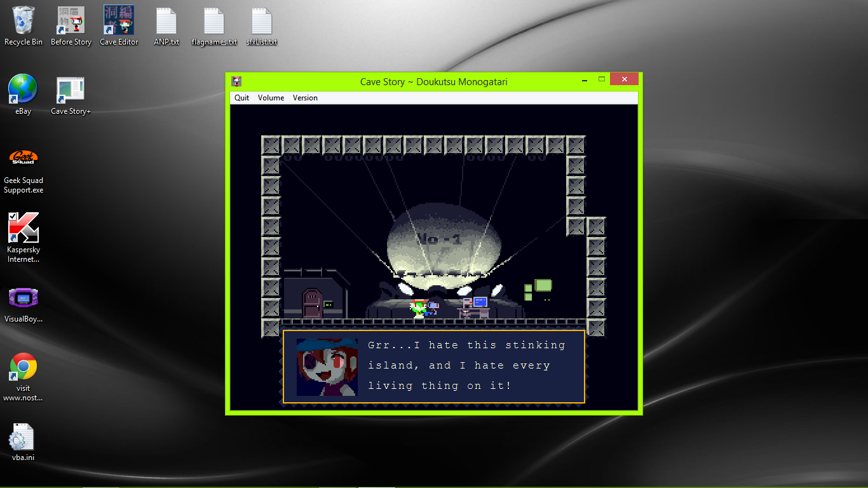Screen dimensions: 868x488
Task: Select the ANP.txt file icon
Action: click(x=166, y=25)
